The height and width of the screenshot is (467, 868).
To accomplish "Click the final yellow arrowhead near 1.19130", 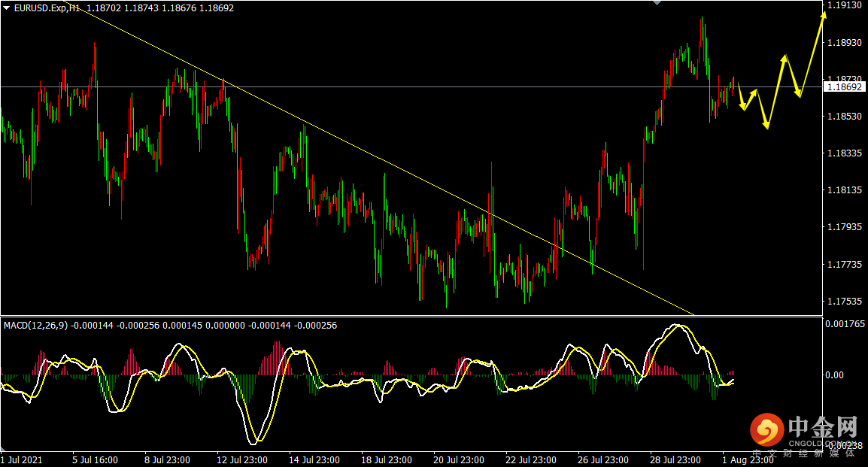I will [x=824, y=17].
